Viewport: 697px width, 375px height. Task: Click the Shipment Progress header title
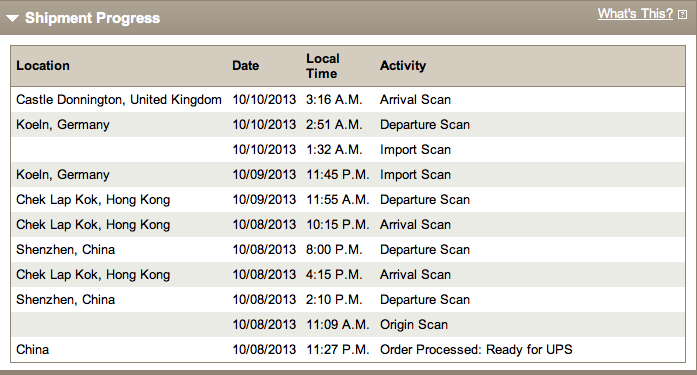click(92, 18)
